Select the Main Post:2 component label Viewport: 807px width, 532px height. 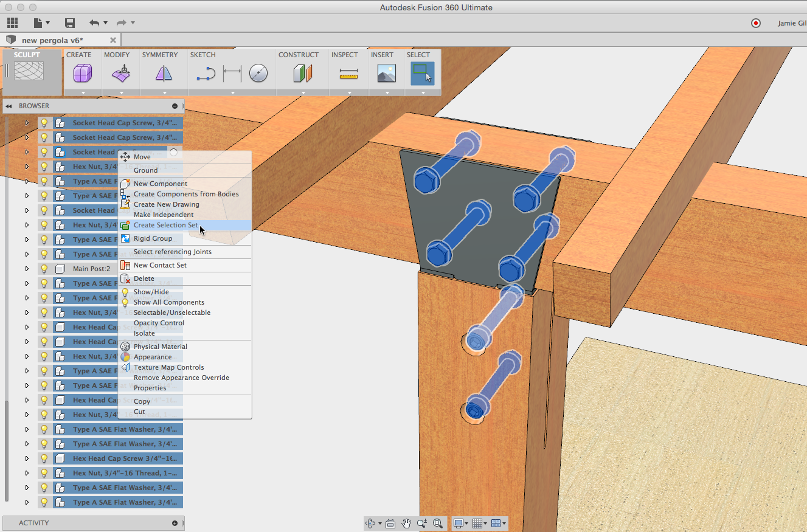[92, 269]
